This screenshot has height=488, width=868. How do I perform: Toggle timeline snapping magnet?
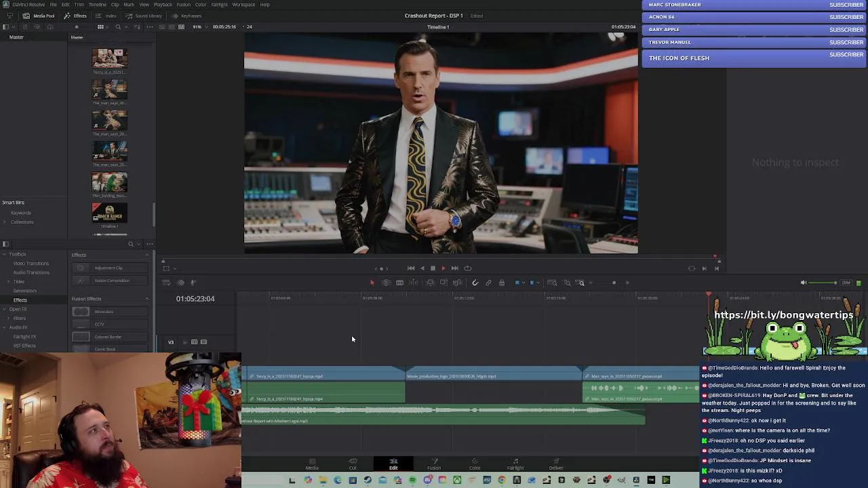pos(475,283)
